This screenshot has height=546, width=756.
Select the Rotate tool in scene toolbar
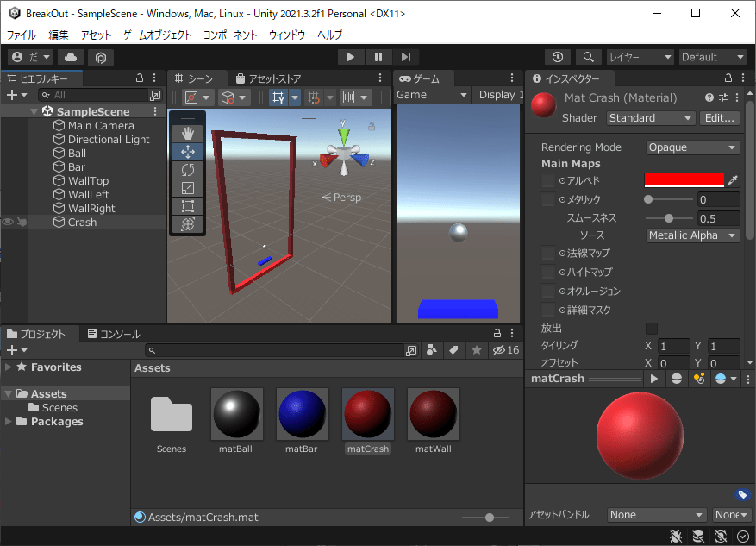pyautogui.click(x=188, y=170)
